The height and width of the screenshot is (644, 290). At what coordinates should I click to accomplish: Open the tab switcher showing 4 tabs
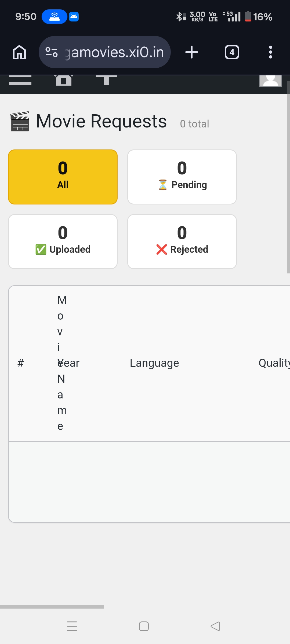click(x=232, y=52)
